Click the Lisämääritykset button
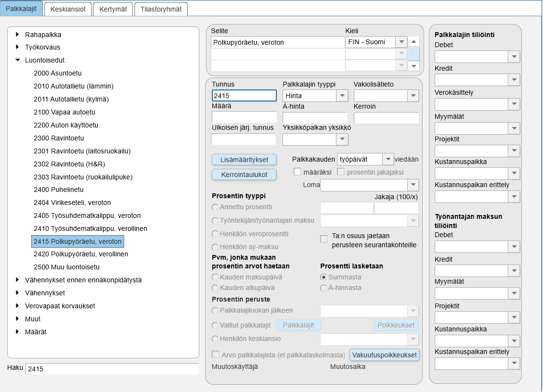The width and height of the screenshot is (543, 392). point(244,160)
